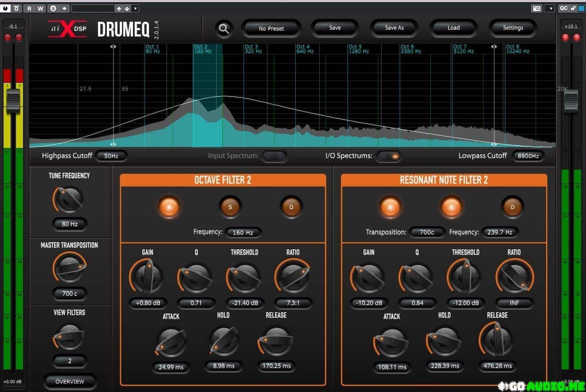The height and width of the screenshot is (392, 586).
Task: Toggle the I/O Spectrums switch
Action: (388, 156)
